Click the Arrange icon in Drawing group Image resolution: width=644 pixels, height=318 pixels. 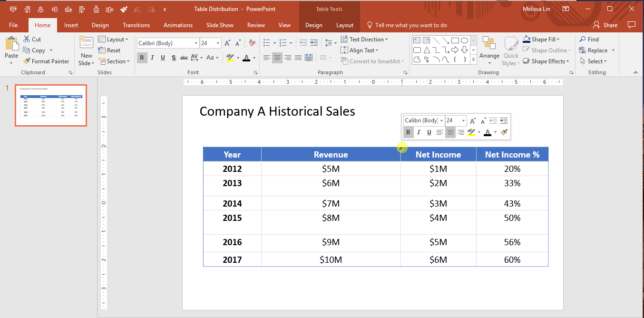(489, 48)
